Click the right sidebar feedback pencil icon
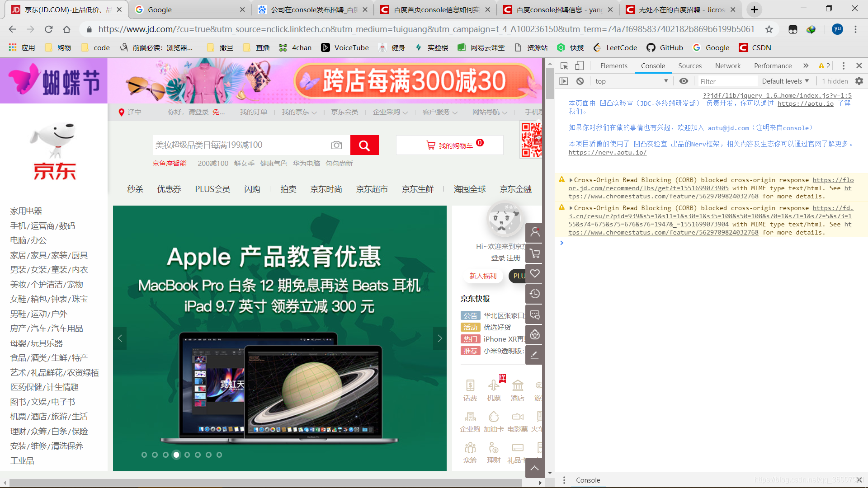Image resolution: width=868 pixels, height=488 pixels. coord(535,355)
